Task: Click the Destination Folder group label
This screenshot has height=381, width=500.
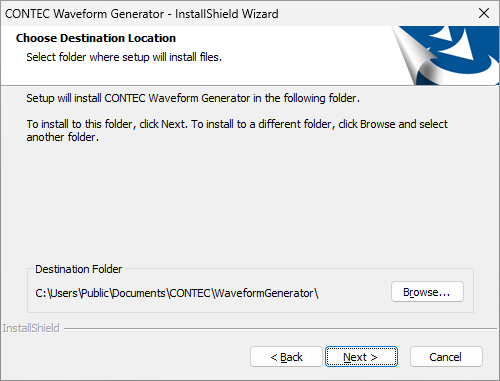Action: [79, 269]
